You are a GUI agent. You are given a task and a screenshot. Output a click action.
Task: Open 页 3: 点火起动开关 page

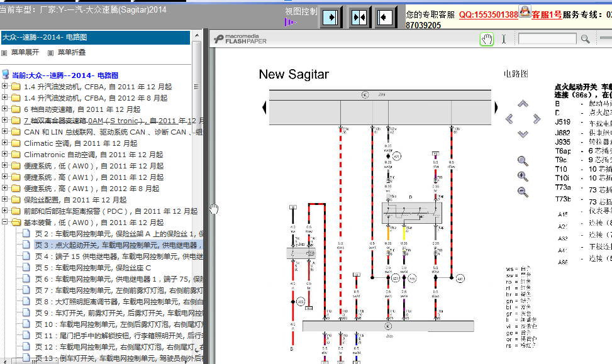coord(118,245)
